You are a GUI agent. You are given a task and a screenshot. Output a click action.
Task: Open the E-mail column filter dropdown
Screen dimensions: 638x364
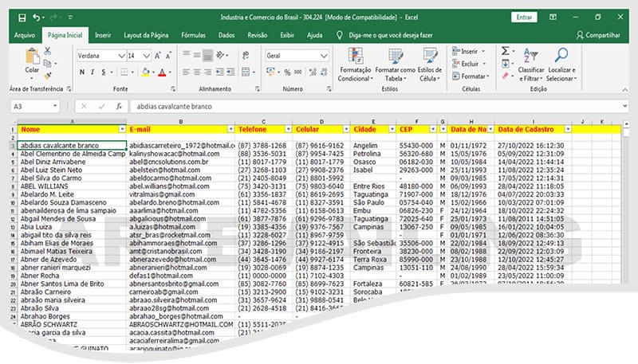coord(230,129)
